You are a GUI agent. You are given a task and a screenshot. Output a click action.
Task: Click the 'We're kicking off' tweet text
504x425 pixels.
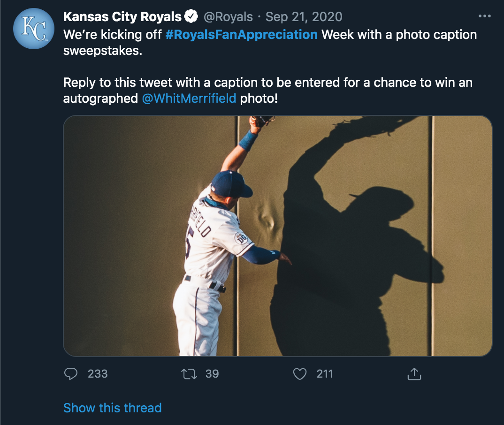tap(113, 35)
